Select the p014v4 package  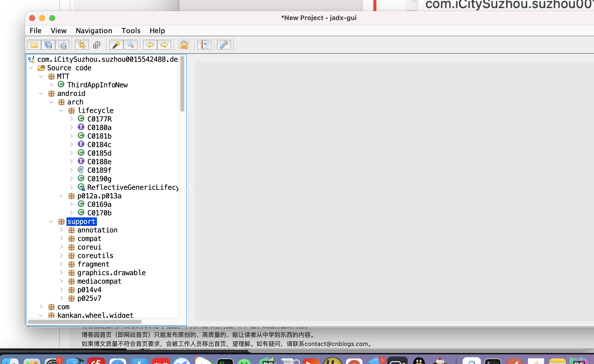(89, 290)
